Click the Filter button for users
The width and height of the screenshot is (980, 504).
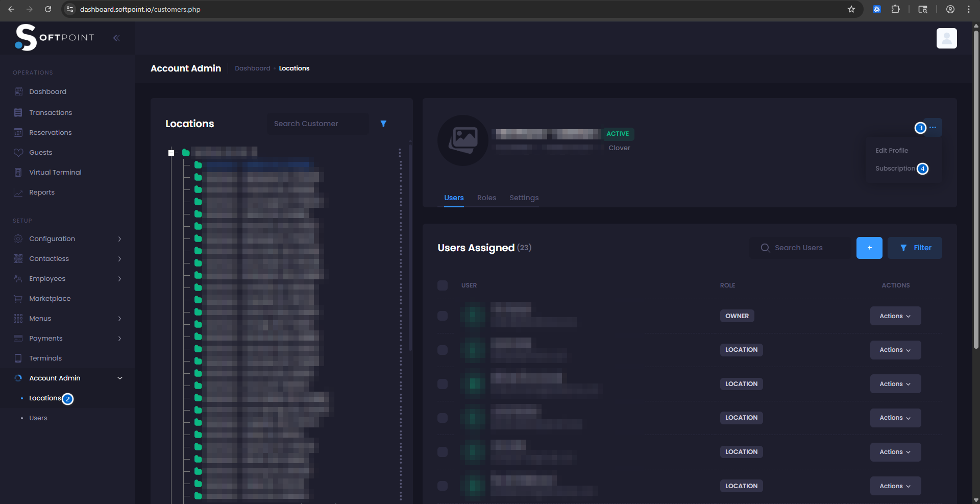coord(915,248)
